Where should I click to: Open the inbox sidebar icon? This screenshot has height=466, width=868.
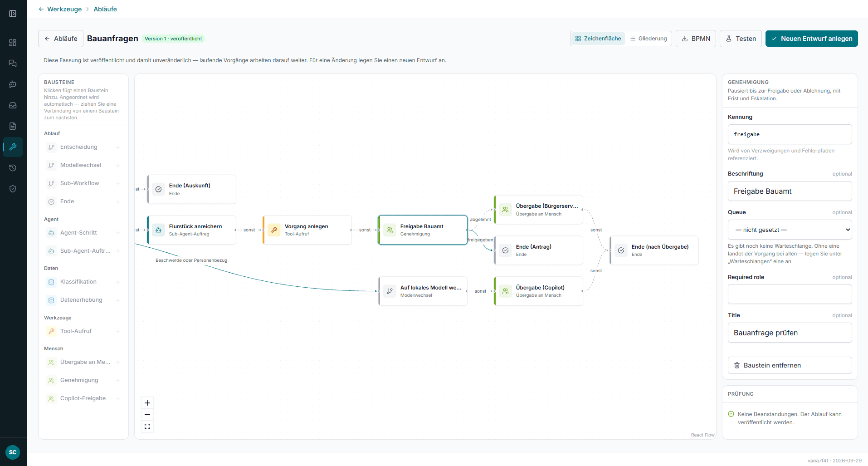click(13, 105)
